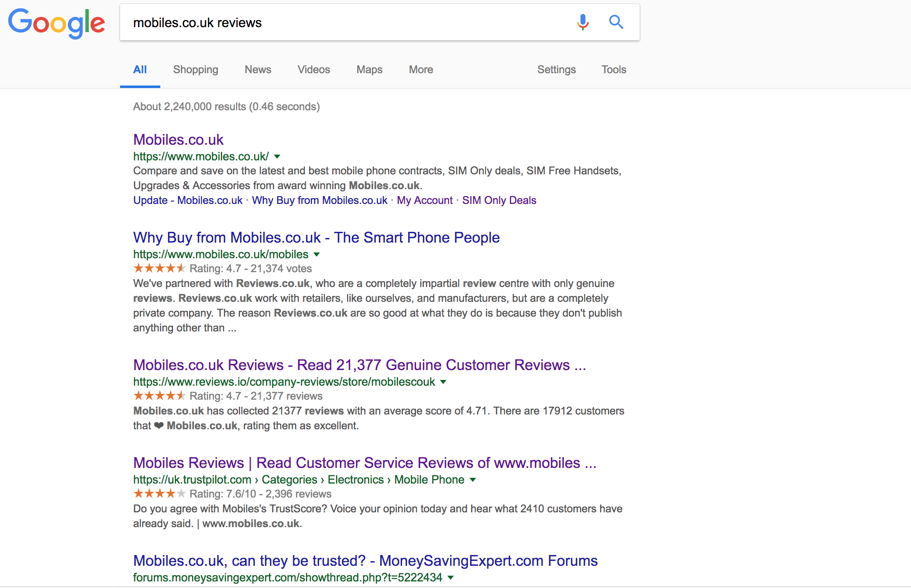
Task: Open the Settings menu
Action: click(x=557, y=69)
